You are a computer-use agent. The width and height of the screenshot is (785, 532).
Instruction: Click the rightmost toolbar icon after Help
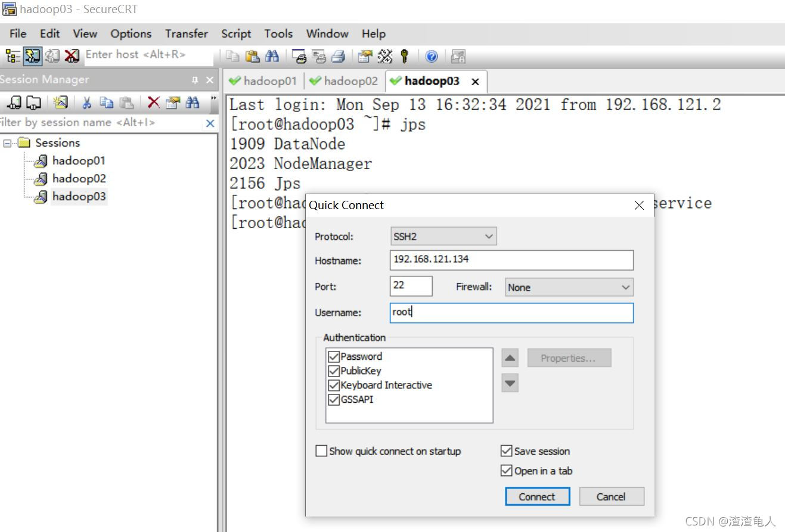click(x=458, y=56)
